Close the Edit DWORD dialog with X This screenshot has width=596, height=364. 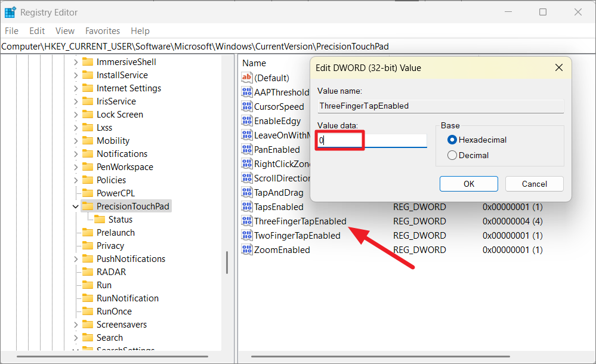click(x=558, y=68)
